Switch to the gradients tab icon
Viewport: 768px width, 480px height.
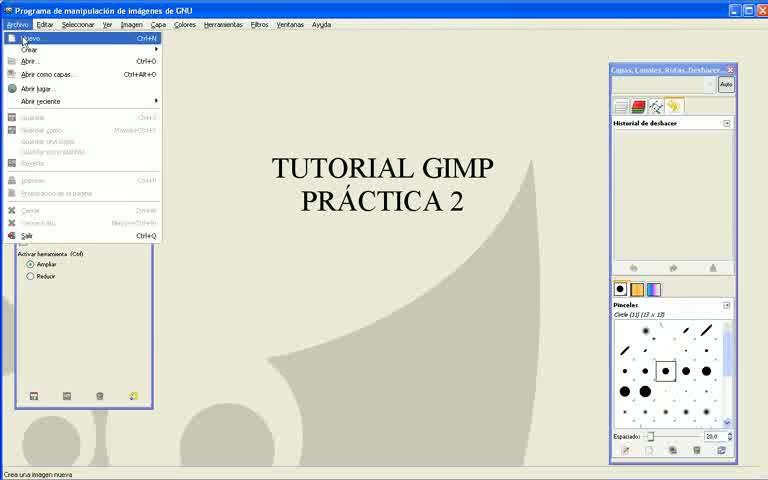pyautogui.click(x=654, y=290)
